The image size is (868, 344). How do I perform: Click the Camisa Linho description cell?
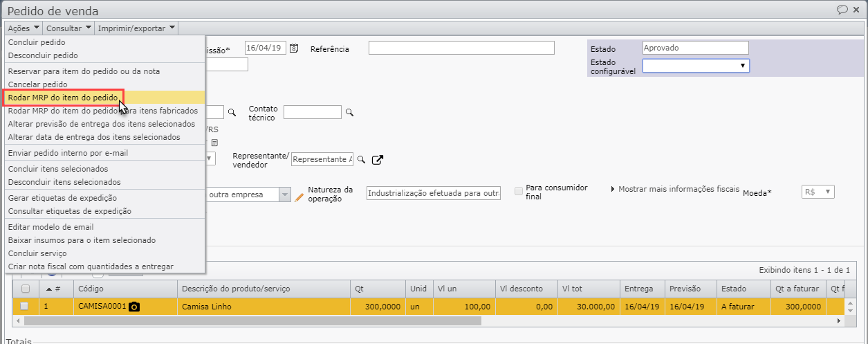pos(264,307)
